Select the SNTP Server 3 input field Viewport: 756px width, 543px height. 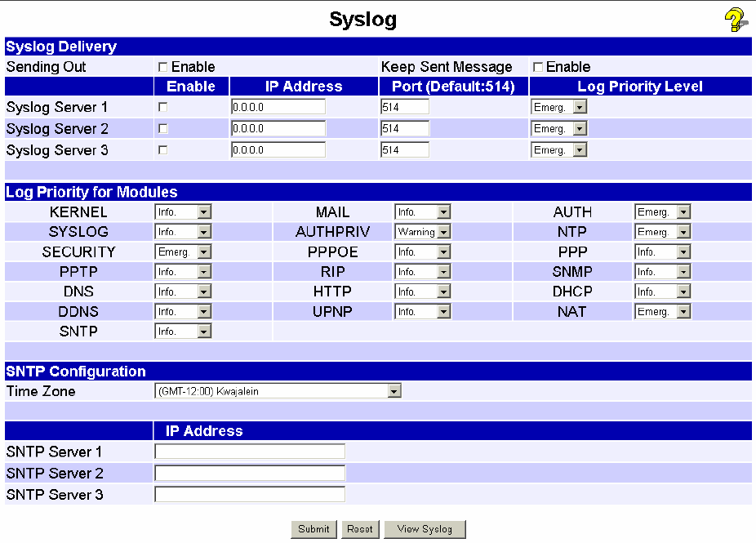tap(250, 494)
